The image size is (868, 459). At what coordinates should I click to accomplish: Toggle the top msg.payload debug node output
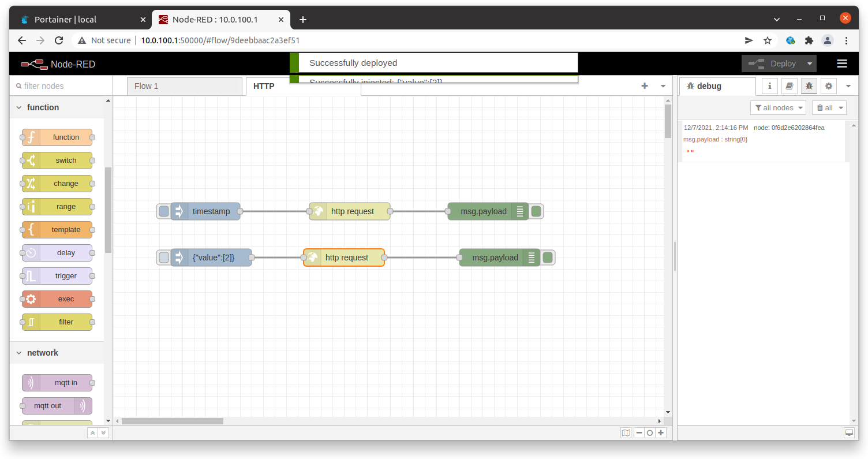click(536, 211)
